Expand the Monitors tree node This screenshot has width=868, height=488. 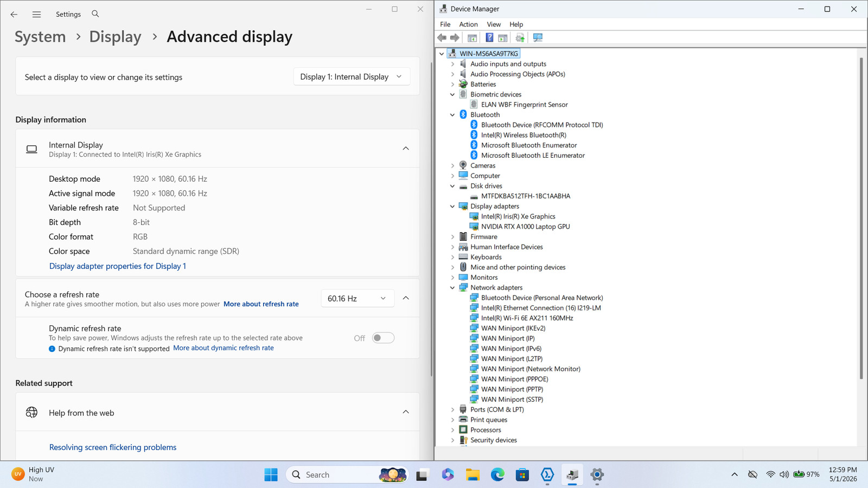[452, 278]
